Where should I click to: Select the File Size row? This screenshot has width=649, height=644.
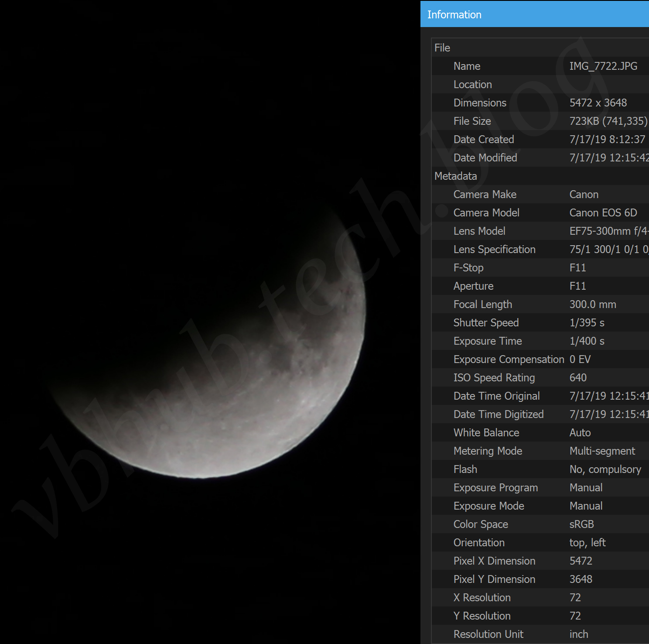click(x=541, y=121)
